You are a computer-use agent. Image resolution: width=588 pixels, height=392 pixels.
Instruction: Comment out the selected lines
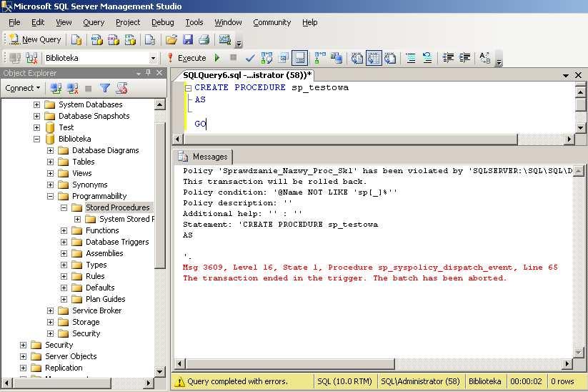[411, 58]
